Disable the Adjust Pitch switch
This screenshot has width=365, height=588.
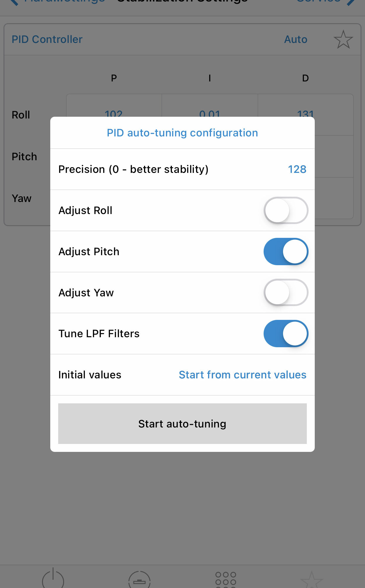tap(286, 252)
